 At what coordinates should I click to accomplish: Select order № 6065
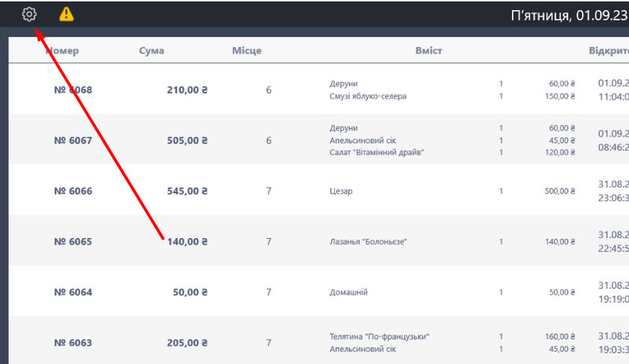point(72,241)
